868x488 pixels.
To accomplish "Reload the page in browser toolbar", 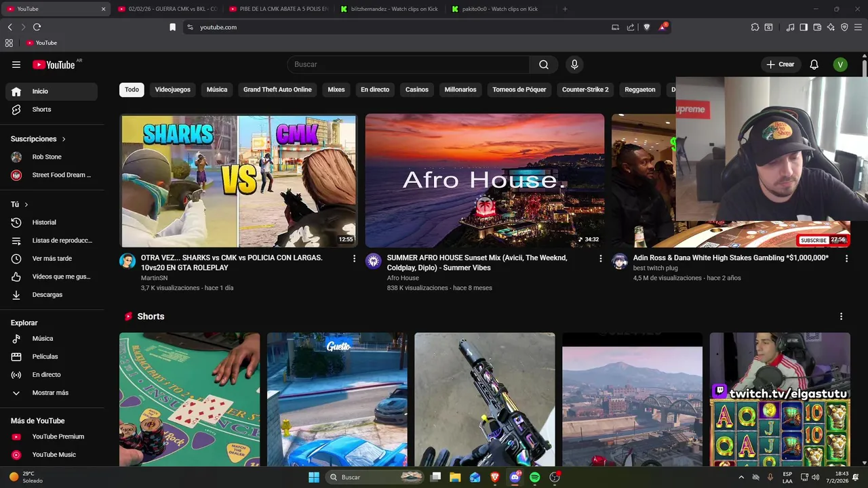I will tap(37, 27).
